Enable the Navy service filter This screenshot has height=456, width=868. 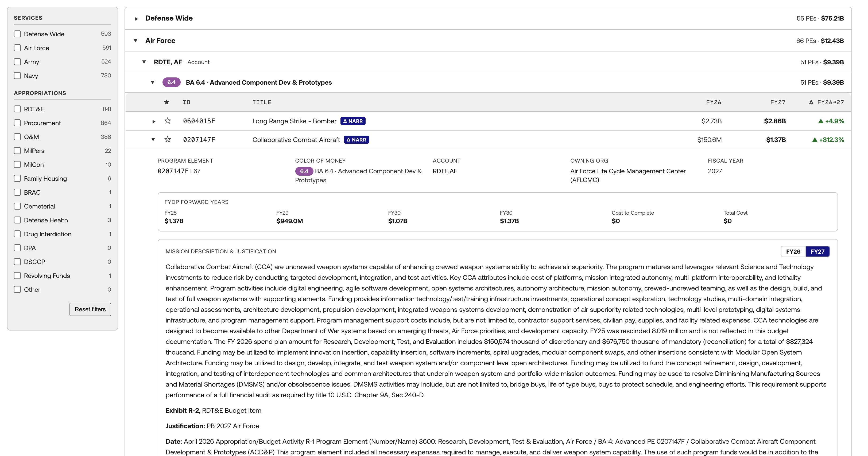pos(18,76)
